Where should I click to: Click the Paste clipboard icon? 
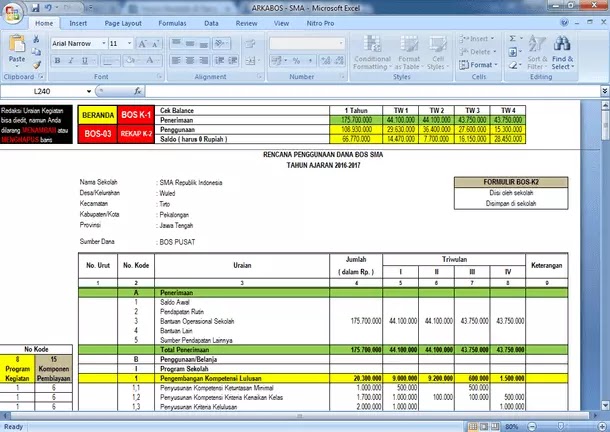(17, 49)
